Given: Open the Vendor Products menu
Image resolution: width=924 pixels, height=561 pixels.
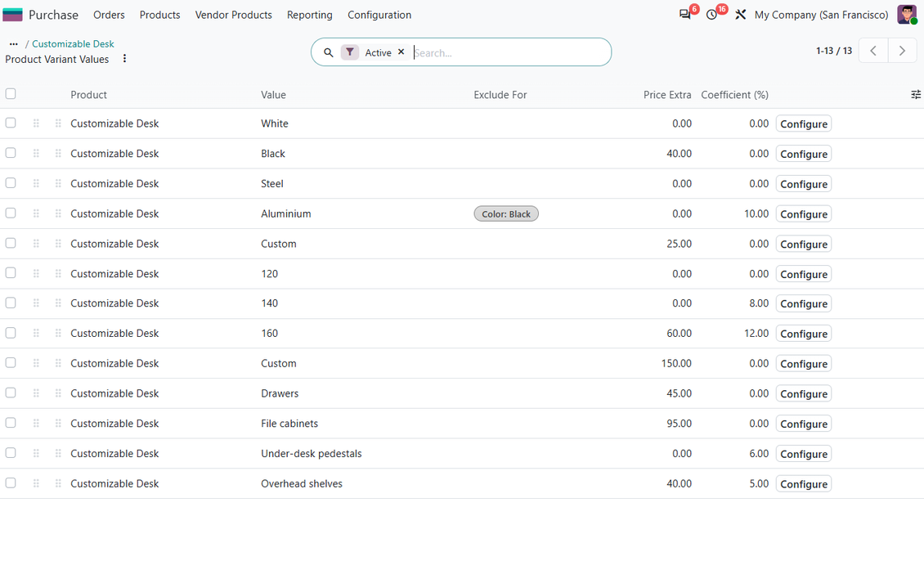Looking at the screenshot, I should (x=233, y=15).
